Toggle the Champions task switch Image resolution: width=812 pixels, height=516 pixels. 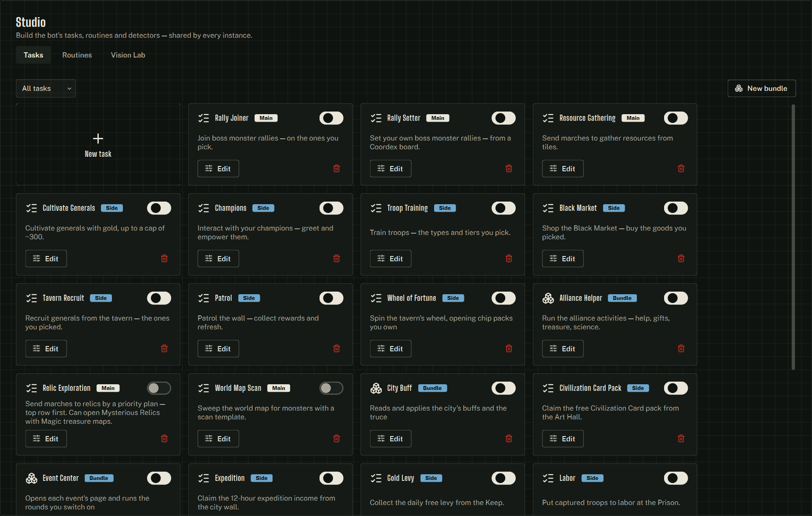[331, 208]
